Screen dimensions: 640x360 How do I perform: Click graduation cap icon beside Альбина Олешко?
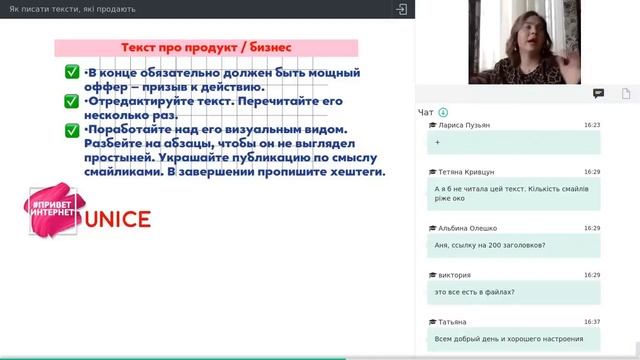click(433, 229)
